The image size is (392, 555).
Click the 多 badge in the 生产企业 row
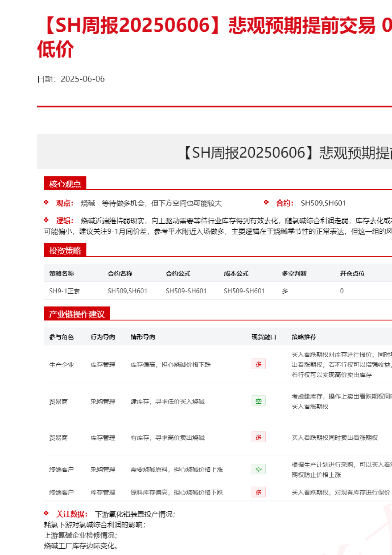(258, 364)
